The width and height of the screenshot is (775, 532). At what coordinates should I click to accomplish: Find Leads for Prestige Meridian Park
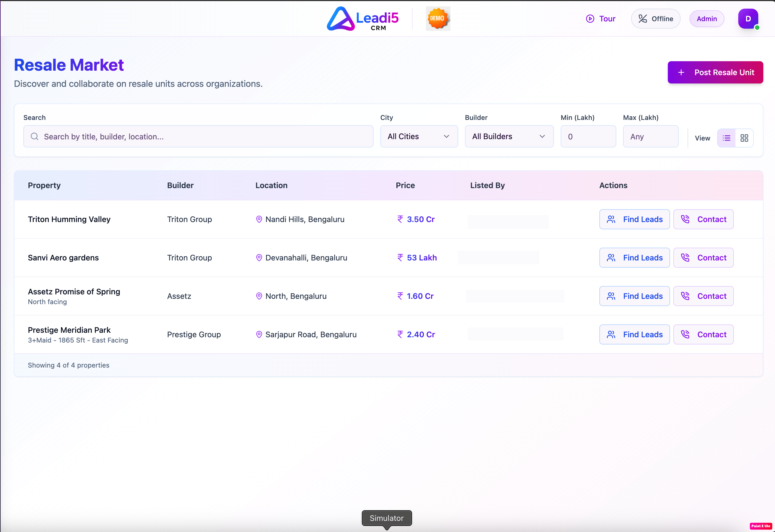pos(635,334)
